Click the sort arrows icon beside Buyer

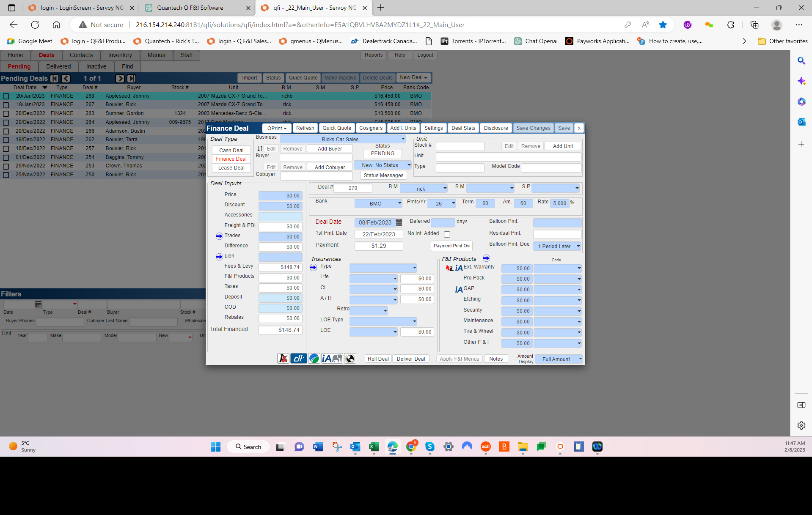tap(259, 148)
